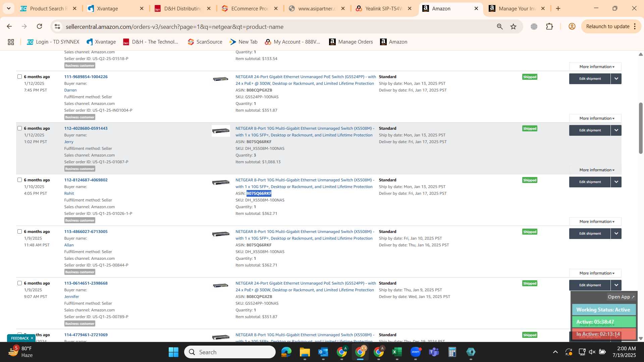Open File Explorer from taskbar

305,352
